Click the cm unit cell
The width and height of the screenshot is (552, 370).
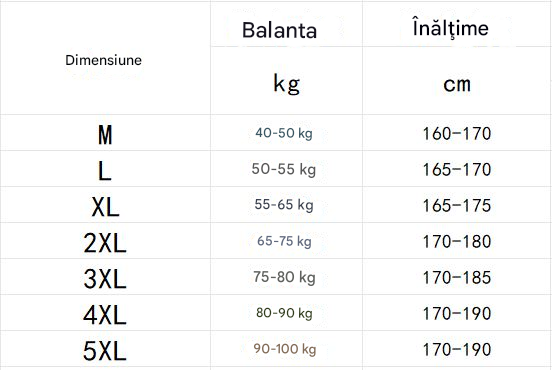[457, 80]
